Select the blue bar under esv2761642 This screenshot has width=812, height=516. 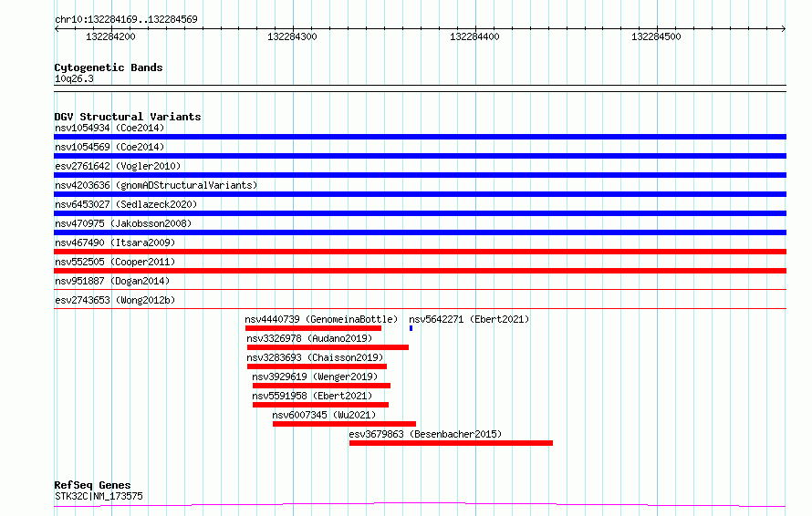[x=420, y=175]
